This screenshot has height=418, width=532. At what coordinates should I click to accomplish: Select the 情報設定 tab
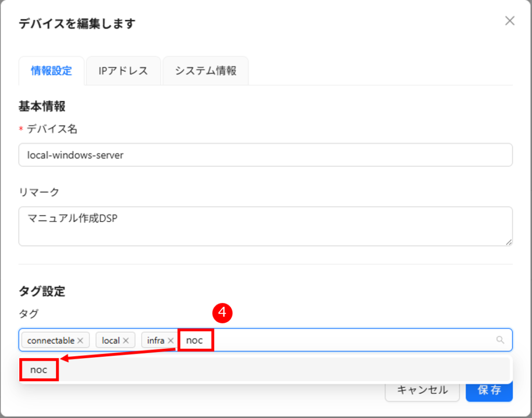(x=51, y=71)
